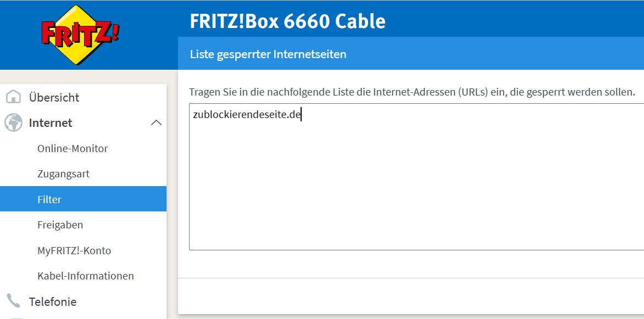Viewport: 644px width, 319px height.
Task: Click the house icon beside Übersicht
Action: 13,97
